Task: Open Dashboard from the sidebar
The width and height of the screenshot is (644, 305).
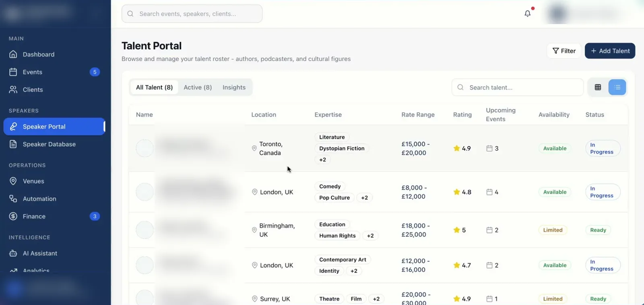Action: (x=54, y=54)
